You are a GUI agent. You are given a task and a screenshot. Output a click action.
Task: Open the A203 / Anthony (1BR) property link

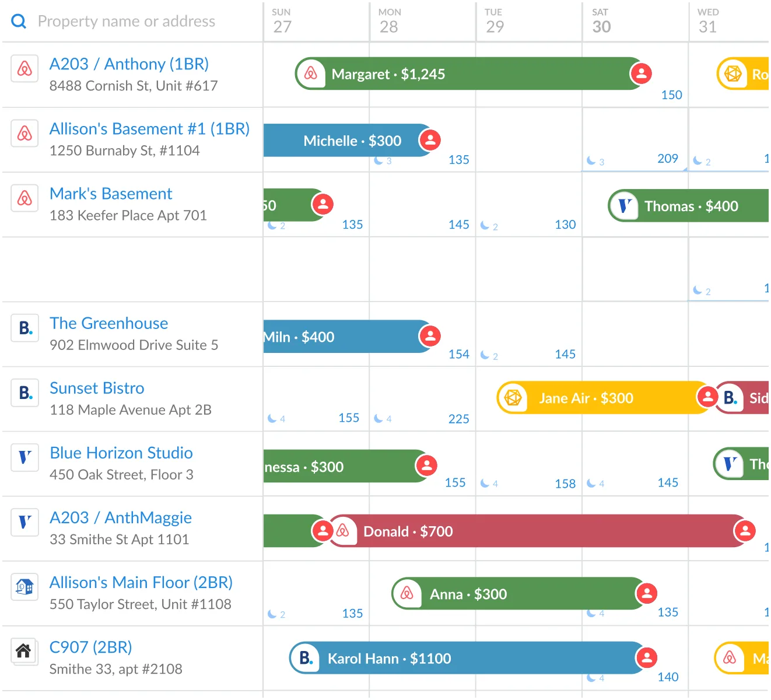click(129, 64)
